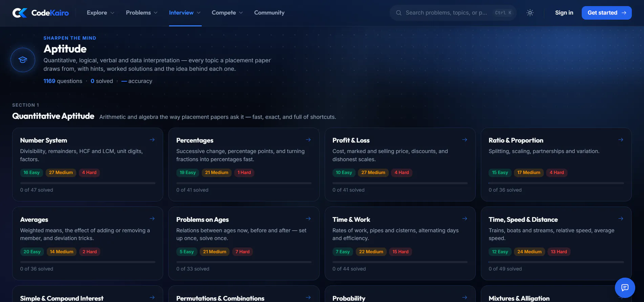
Task: Open the Mixtures & Alligation title
Action: [519, 298]
